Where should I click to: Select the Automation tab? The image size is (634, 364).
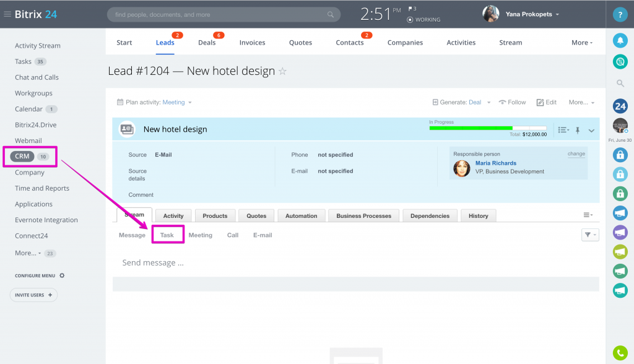302,215
